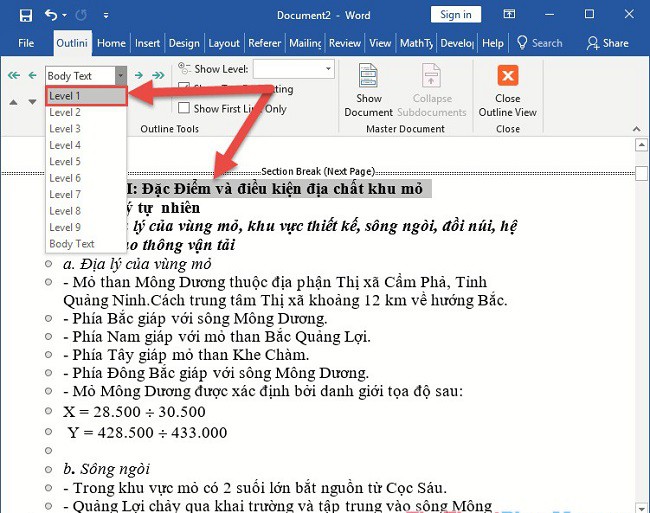The width and height of the screenshot is (650, 513).
Task: Click outline bullet beside 'Y = 428.500 ÷ 433.000'
Action: tap(49, 432)
